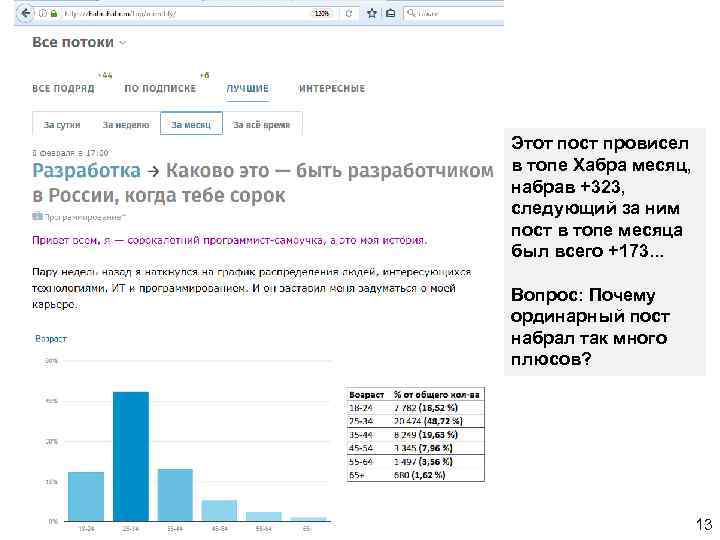Click the table row '65+'
Screen dimensions: 720x540
[x=416, y=475]
